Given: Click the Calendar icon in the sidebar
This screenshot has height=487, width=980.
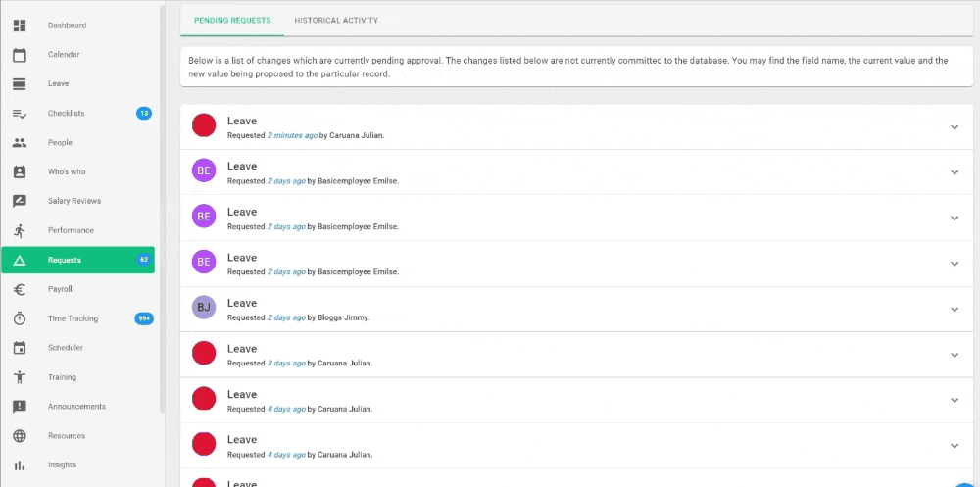Looking at the screenshot, I should pyautogui.click(x=20, y=55).
